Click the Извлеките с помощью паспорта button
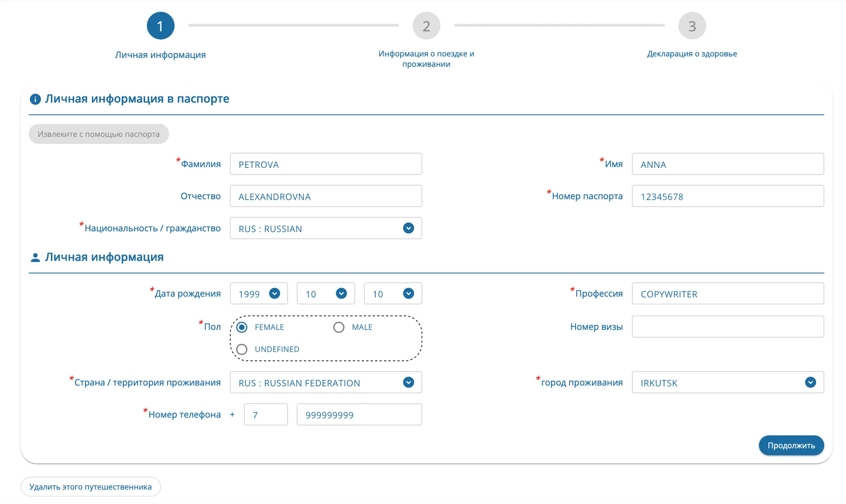 99,134
